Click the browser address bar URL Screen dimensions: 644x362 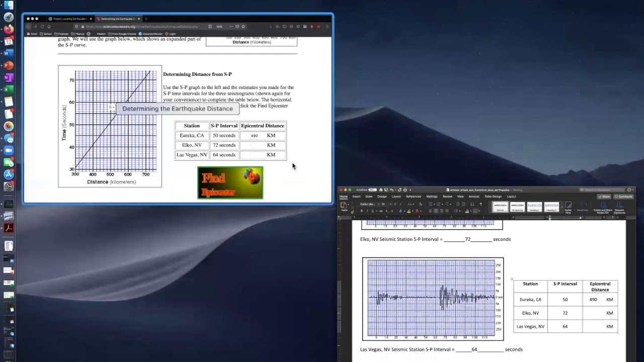click(x=142, y=27)
